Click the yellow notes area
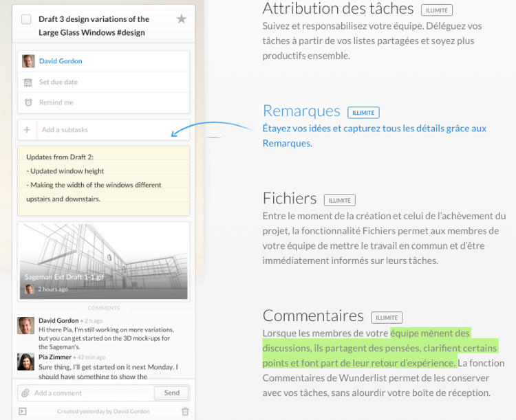The width and height of the screenshot is (516, 420). point(103,179)
